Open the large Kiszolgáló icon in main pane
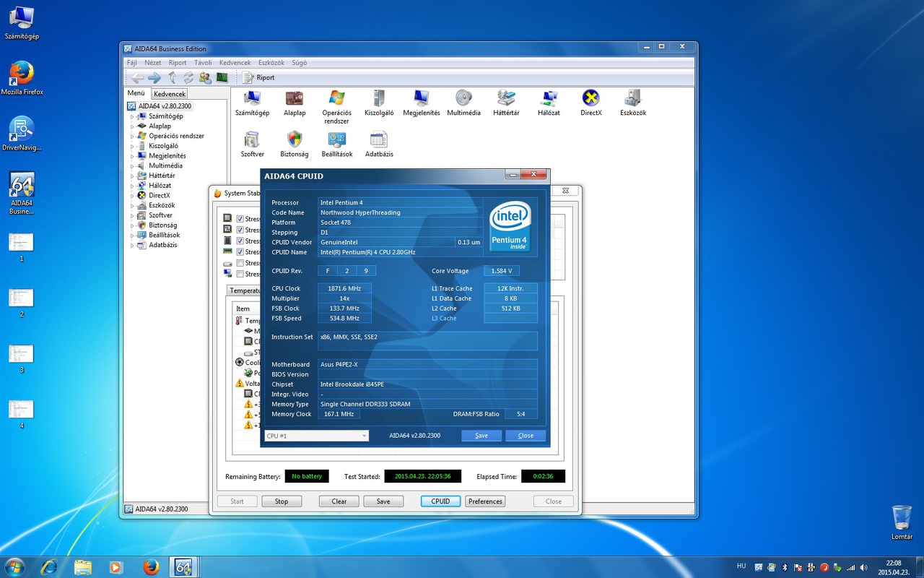 tap(379, 103)
